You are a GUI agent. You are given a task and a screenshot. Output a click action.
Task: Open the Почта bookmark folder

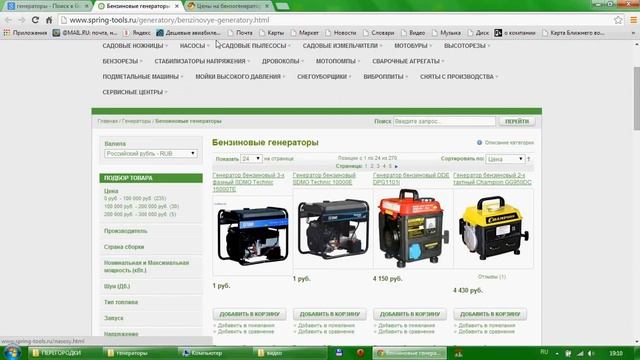tap(240, 33)
